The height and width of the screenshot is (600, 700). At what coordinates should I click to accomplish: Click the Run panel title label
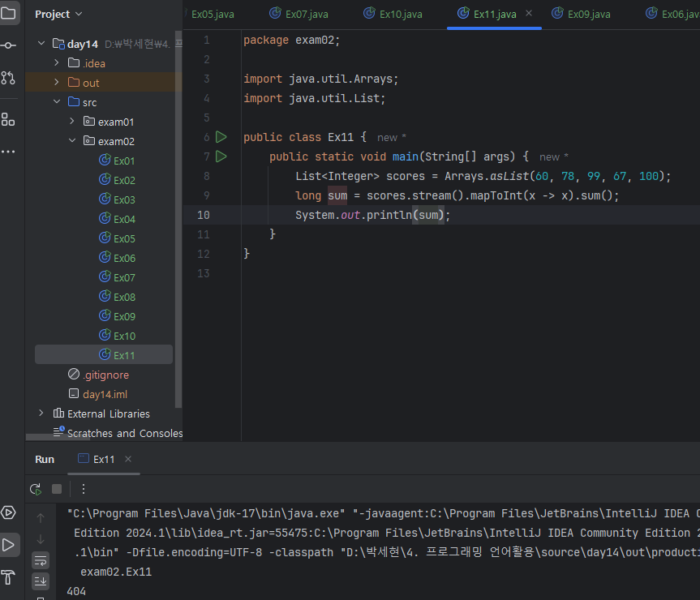coord(45,459)
